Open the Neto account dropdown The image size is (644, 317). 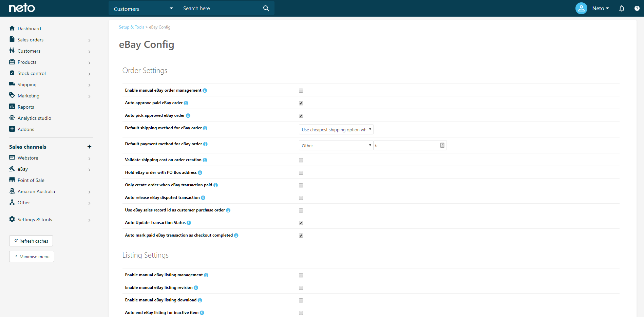(601, 8)
